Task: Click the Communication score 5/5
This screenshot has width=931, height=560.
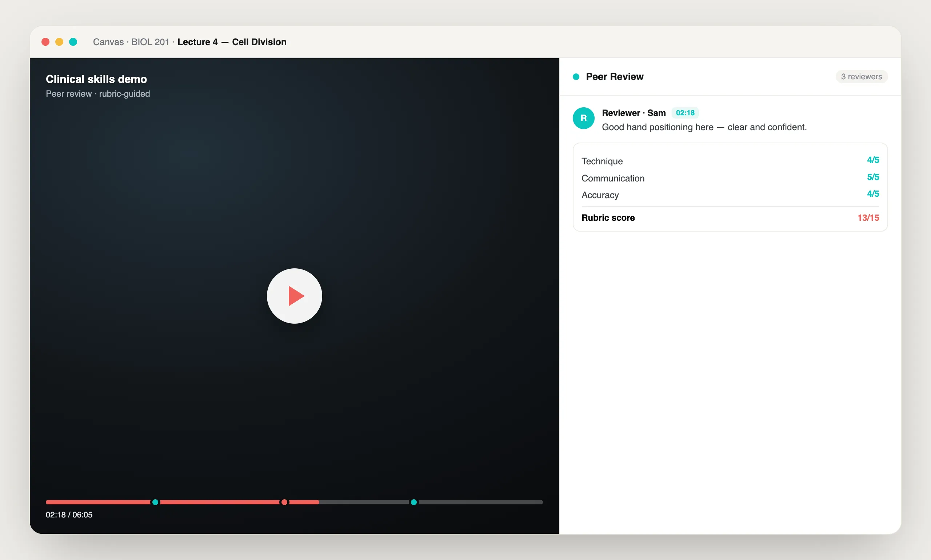Action: 872,177
